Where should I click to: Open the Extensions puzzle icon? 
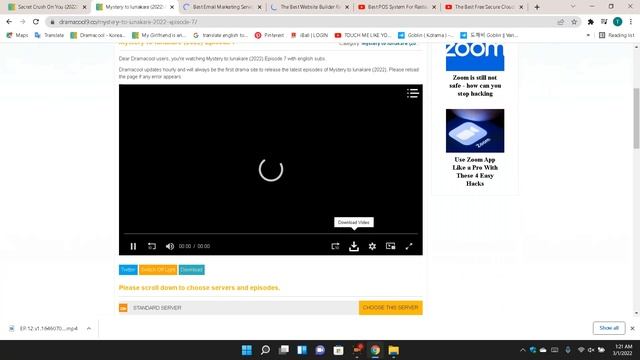[x=591, y=22]
